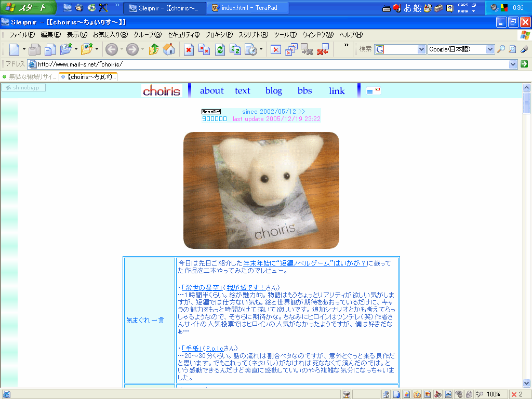Toggle the sound (music note) status bar icon

(437, 394)
